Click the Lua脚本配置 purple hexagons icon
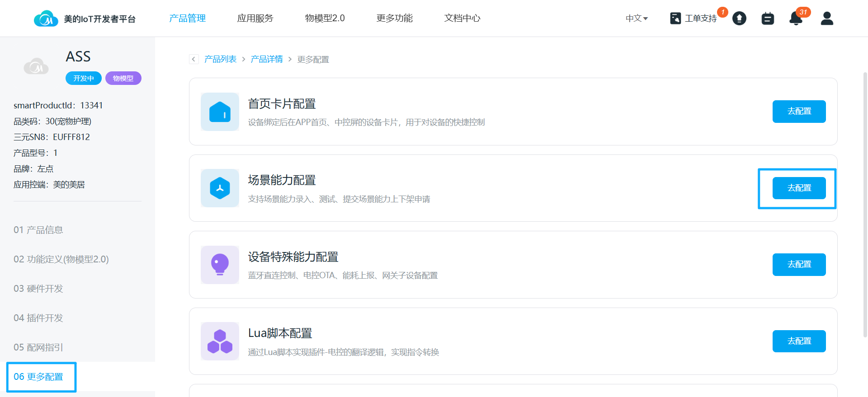The height and width of the screenshot is (397, 868). click(x=220, y=341)
